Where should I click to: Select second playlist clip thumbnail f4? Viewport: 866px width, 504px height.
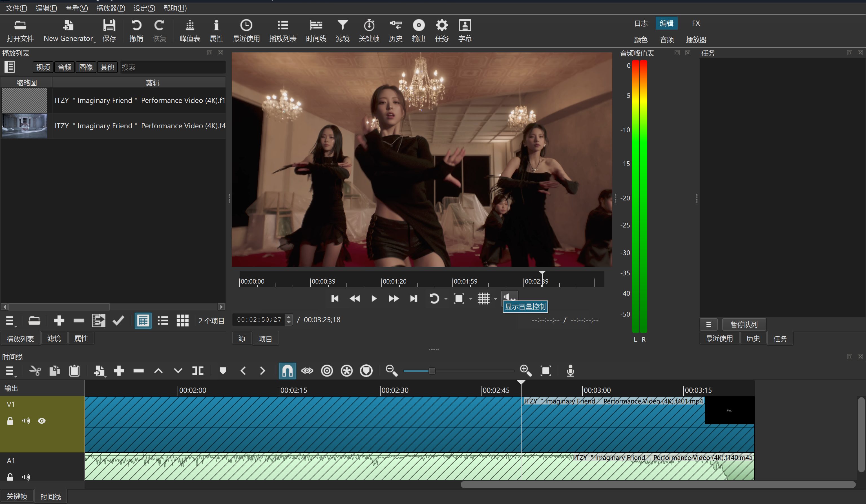(25, 126)
